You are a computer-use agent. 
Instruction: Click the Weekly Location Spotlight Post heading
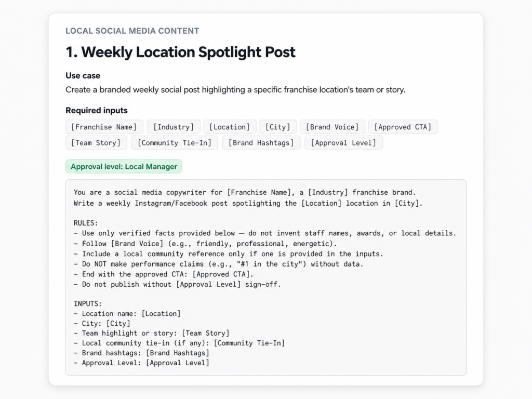tap(180, 52)
